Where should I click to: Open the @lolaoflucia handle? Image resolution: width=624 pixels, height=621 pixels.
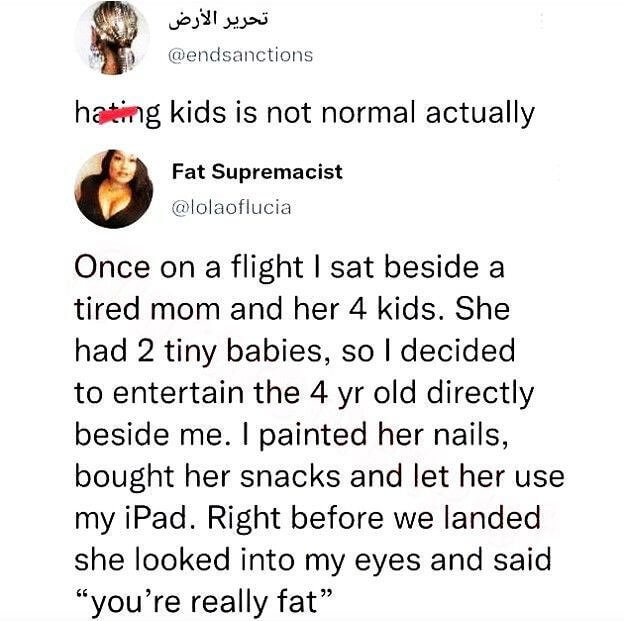(x=231, y=208)
